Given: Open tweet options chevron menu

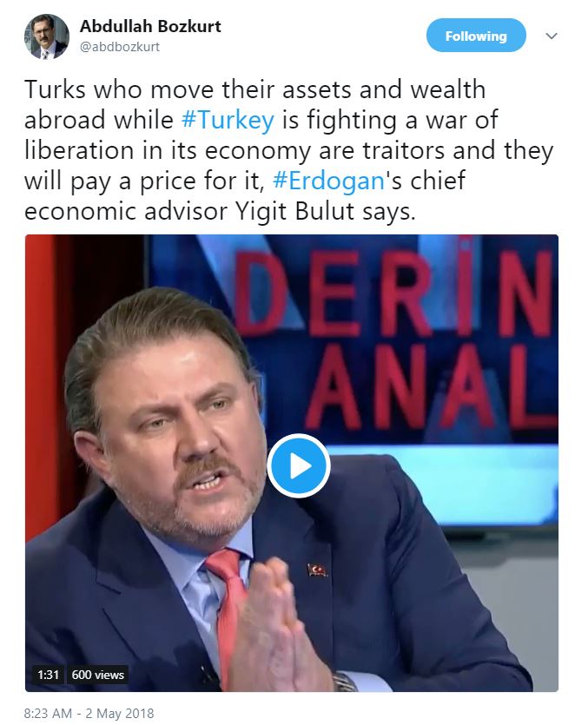Looking at the screenshot, I should [x=552, y=36].
